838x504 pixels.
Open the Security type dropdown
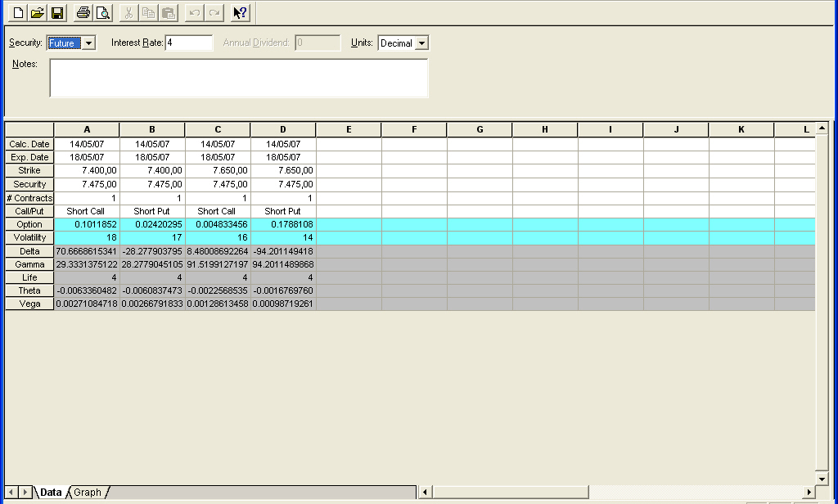89,43
